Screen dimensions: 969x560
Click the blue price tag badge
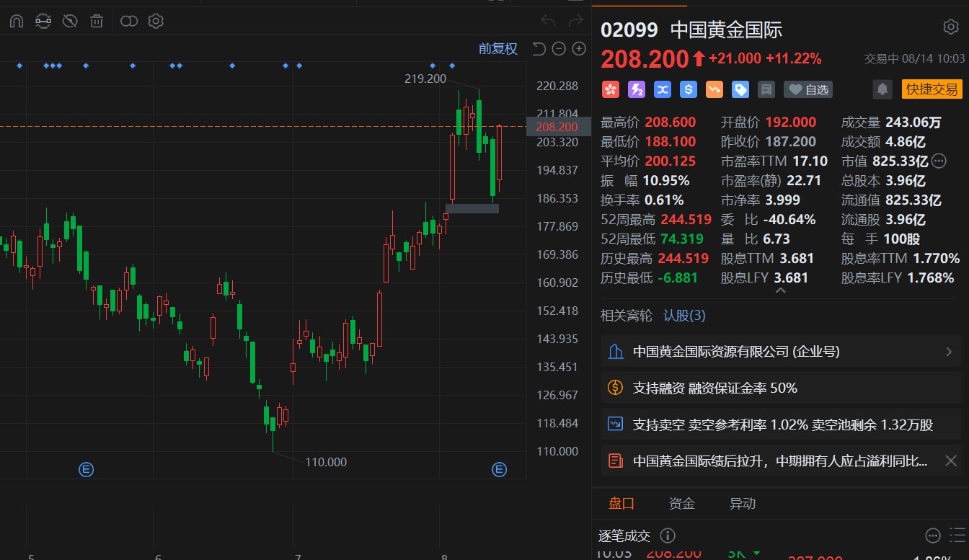pos(740,89)
